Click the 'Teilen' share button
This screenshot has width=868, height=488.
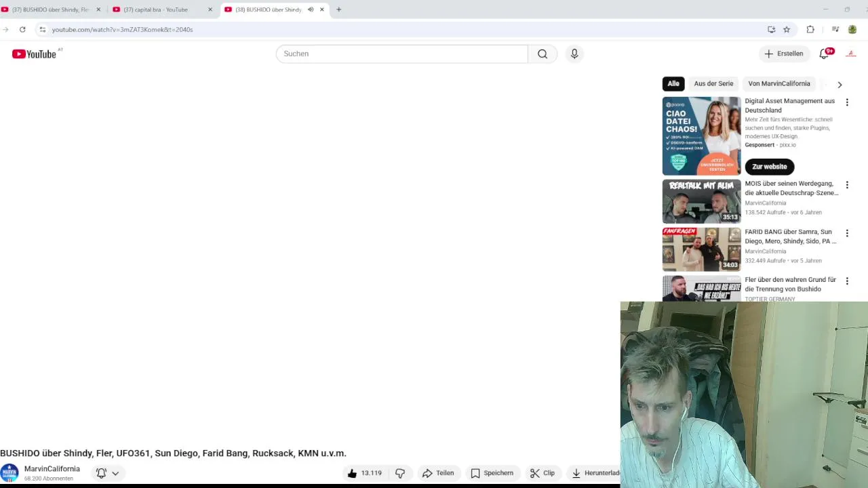[x=438, y=473]
